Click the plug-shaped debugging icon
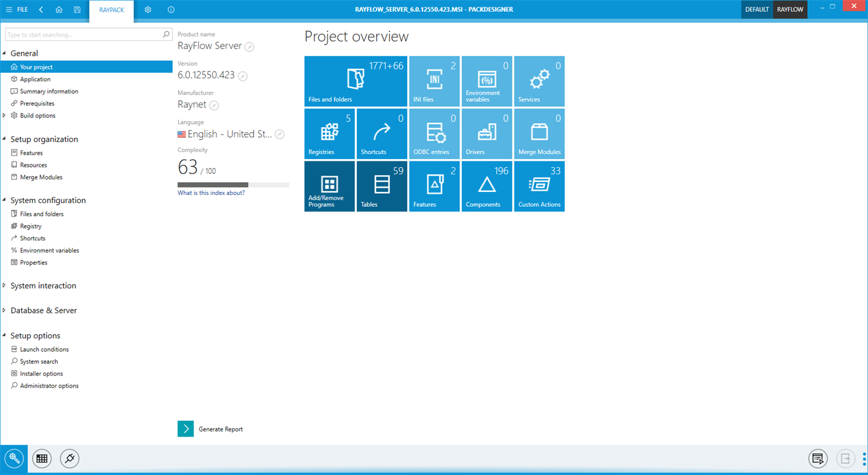This screenshot has width=868, height=475. click(69, 458)
